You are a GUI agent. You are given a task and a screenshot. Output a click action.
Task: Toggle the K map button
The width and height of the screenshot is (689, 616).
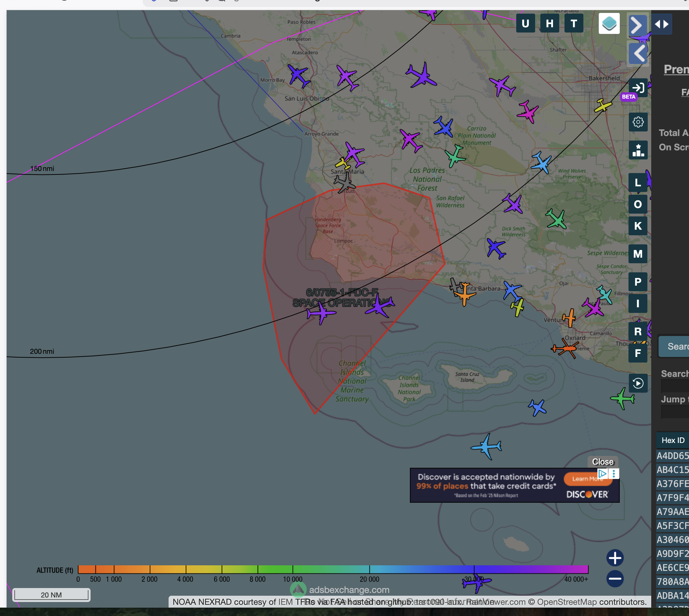638,226
